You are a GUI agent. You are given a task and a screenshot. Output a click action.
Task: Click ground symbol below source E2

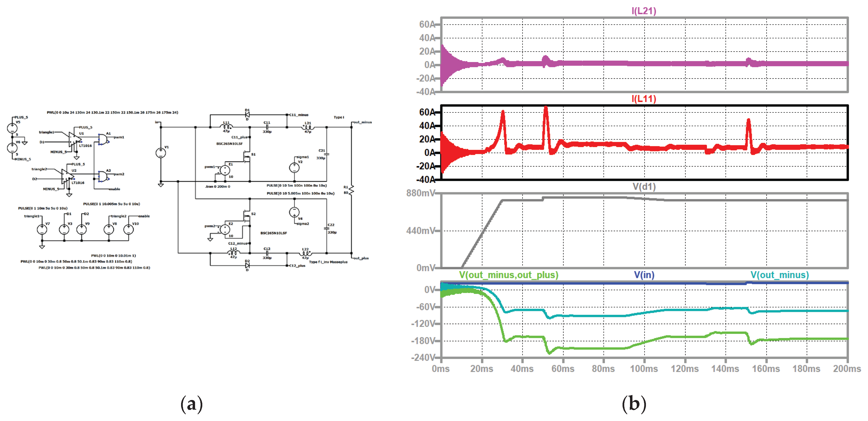tap(210, 240)
